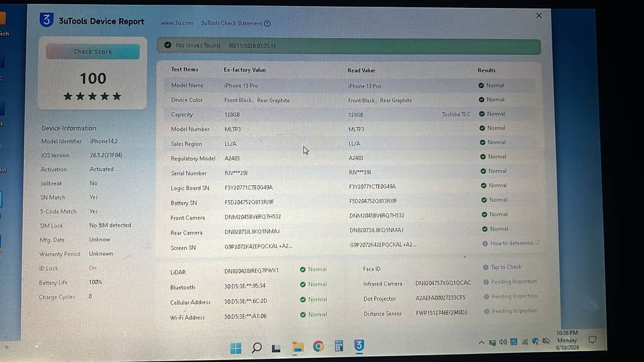Click Pending Inspection in the Infrared Camera row
This screenshot has height=362, width=644.
pyautogui.click(x=514, y=282)
